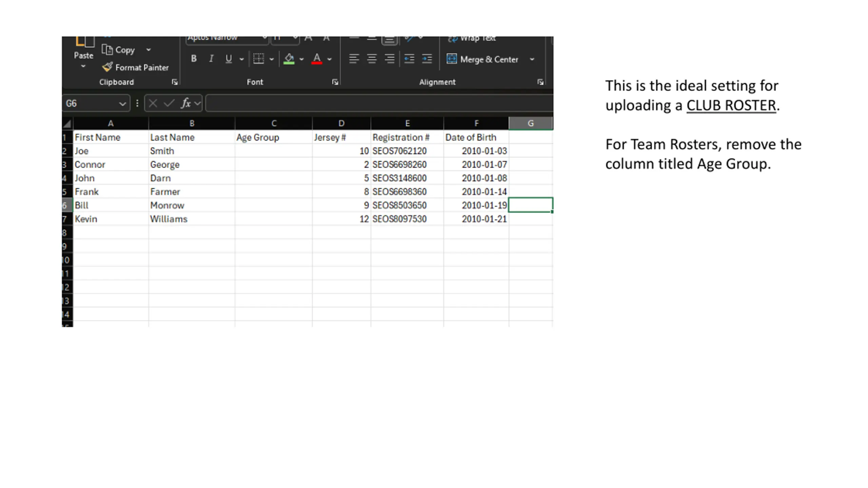Click the Format Painter brush icon

point(107,67)
